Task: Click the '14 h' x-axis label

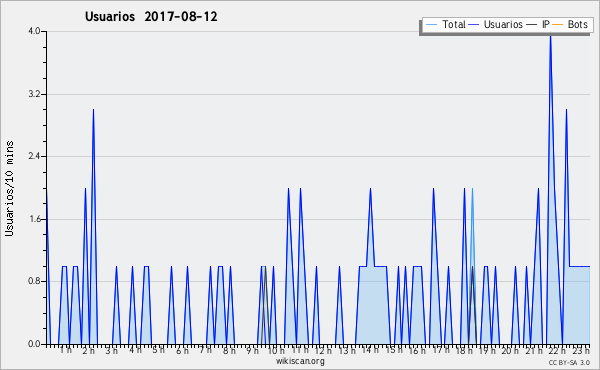Action: pos(370,350)
